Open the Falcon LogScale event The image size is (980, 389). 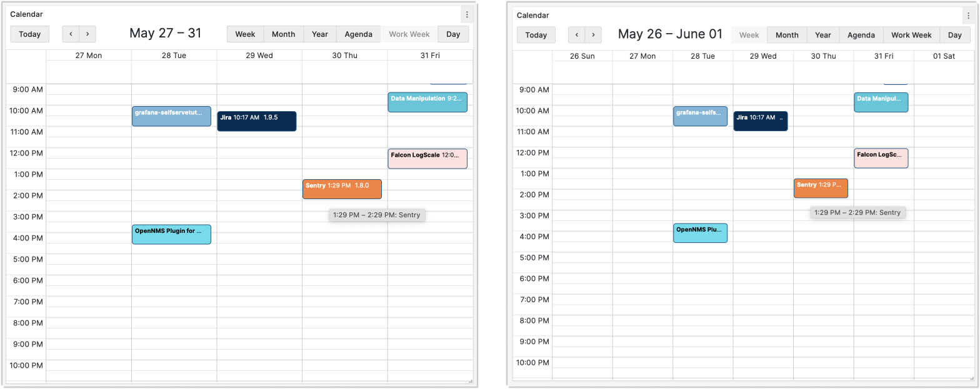point(427,158)
